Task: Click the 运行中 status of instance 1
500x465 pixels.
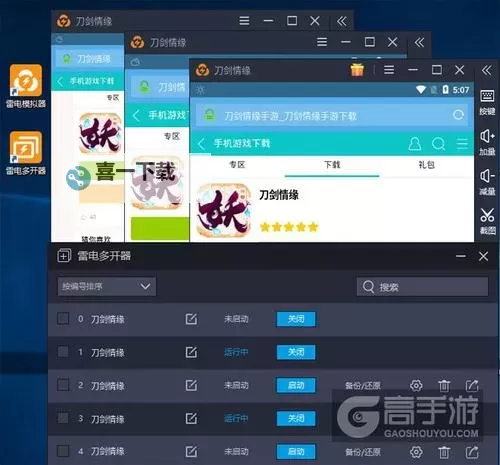Action: point(236,352)
